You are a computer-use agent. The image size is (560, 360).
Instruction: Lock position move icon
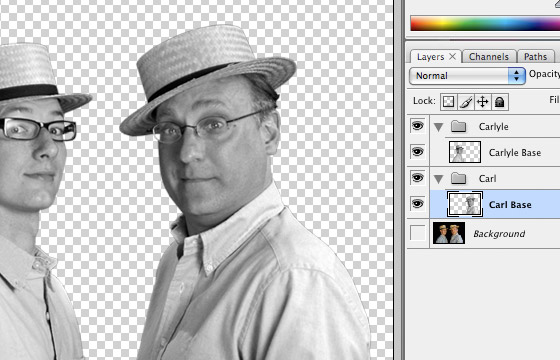[x=482, y=102]
